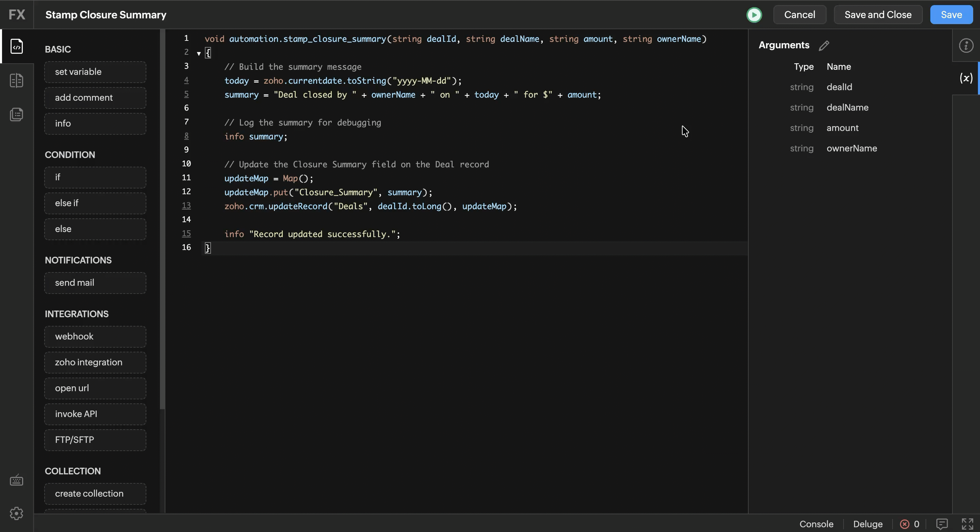The width and height of the screenshot is (980, 532).
Task: Click the INTEGRATIONS section heading
Action: tap(77, 314)
